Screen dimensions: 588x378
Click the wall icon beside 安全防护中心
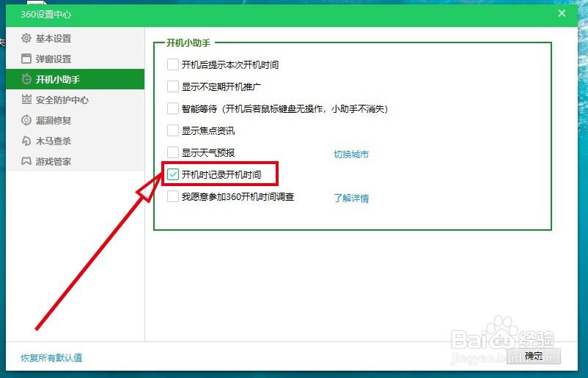[26, 100]
